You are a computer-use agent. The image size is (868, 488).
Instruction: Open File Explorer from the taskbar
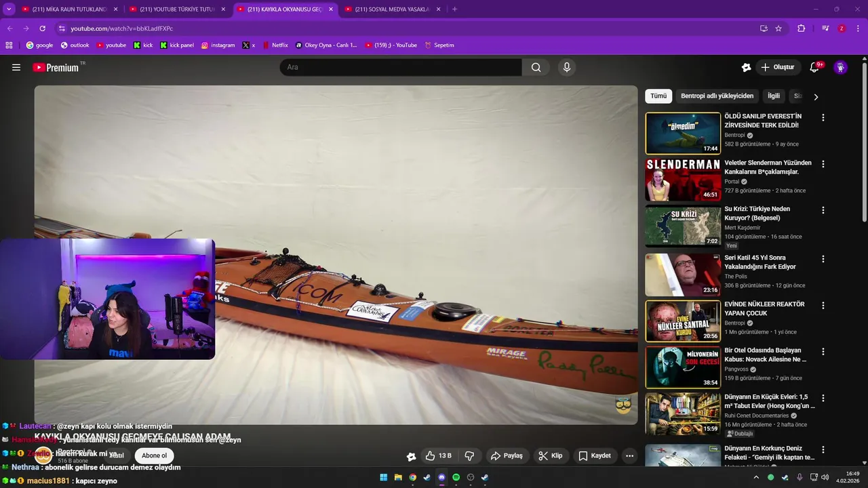point(398,477)
